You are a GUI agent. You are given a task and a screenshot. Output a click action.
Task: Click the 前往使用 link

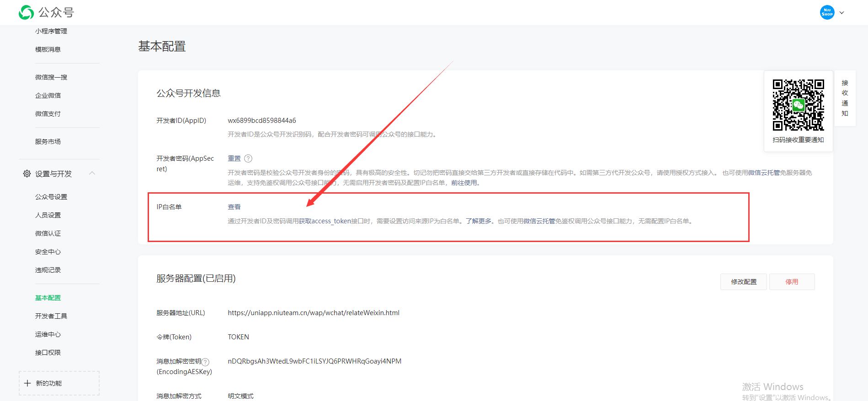click(465, 183)
